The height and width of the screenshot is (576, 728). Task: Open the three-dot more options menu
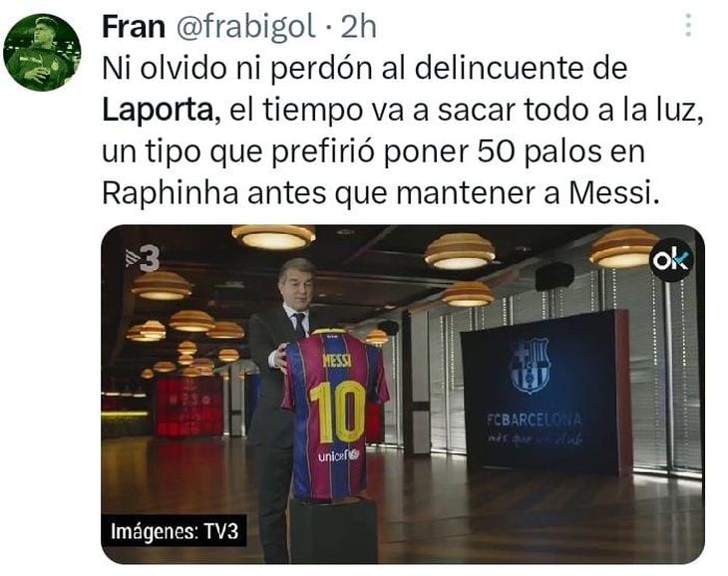pyautogui.click(x=688, y=25)
